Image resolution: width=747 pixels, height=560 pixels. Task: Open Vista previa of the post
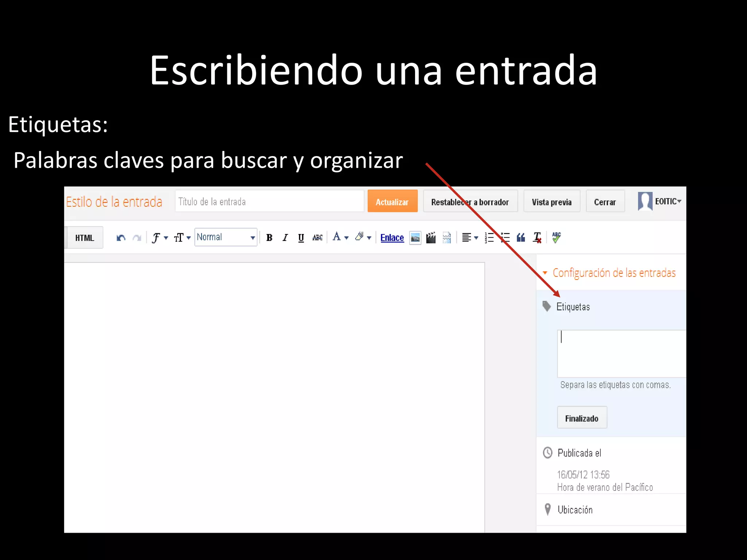[x=551, y=202]
